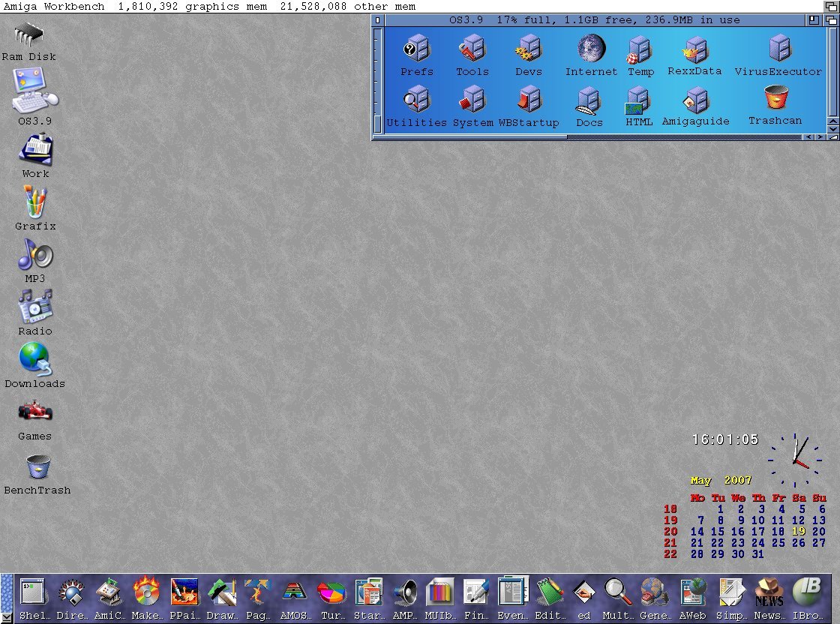Click the OS3.9 window vertical scrollbar
840x624 pixels.
point(832,72)
